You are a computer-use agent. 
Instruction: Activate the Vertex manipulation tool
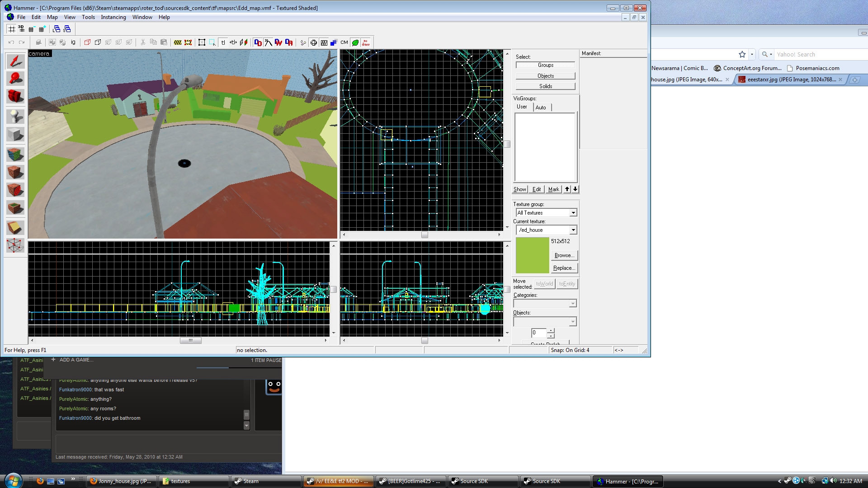pyautogui.click(x=15, y=245)
